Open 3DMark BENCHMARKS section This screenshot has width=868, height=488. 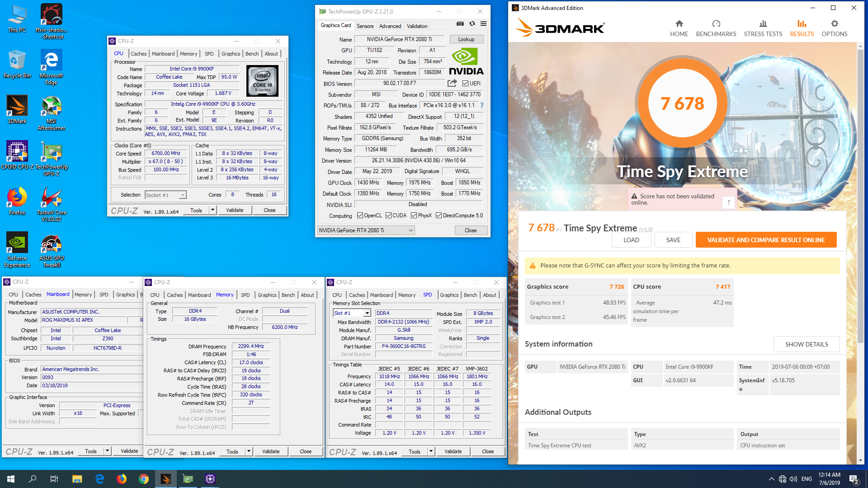tap(716, 28)
